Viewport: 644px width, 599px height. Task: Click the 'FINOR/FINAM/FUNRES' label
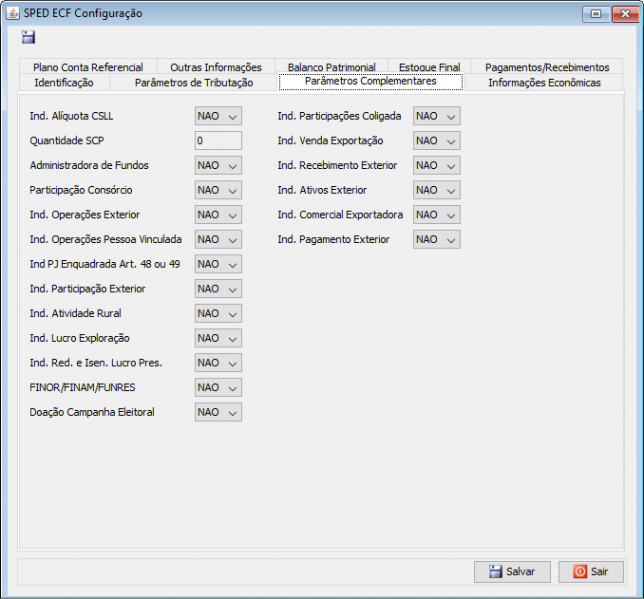click(x=82, y=387)
